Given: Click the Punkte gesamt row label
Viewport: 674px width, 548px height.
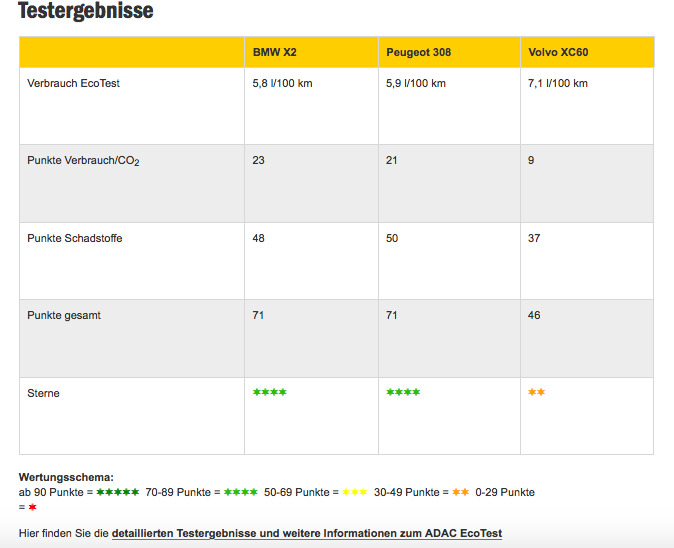Looking at the screenshot, I should (64, 315).
